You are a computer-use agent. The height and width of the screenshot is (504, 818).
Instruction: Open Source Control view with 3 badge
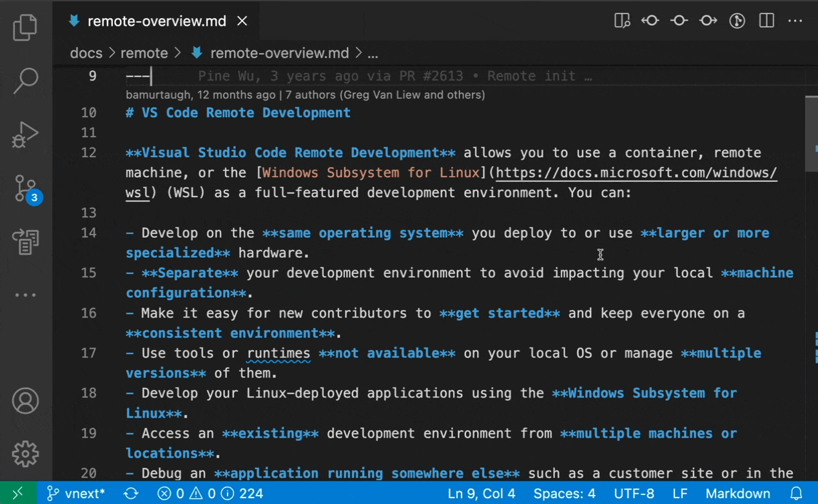coord(27,189)
